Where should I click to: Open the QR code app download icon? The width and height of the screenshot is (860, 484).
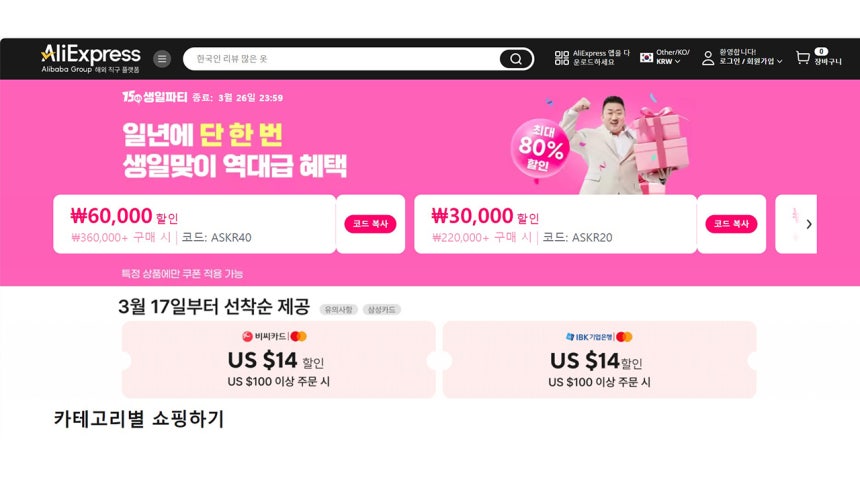pyautogui.click(x=562, y=58)
